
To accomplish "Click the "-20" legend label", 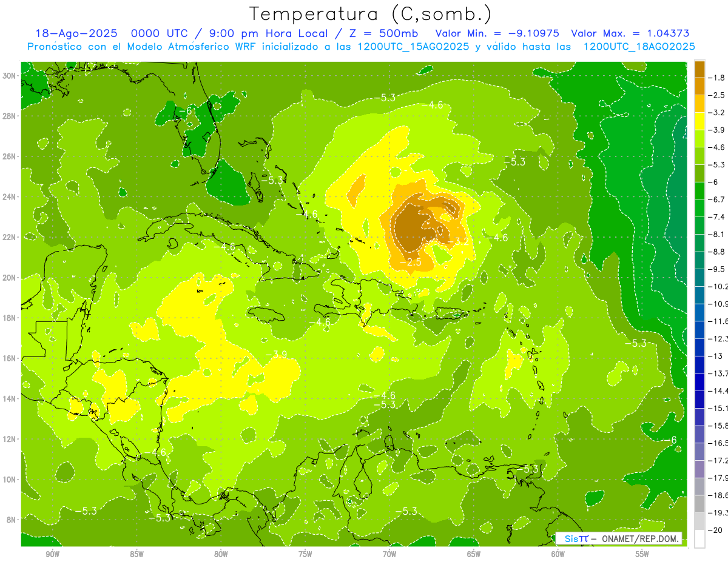I will pyautogui.click(x=715, y=530).
